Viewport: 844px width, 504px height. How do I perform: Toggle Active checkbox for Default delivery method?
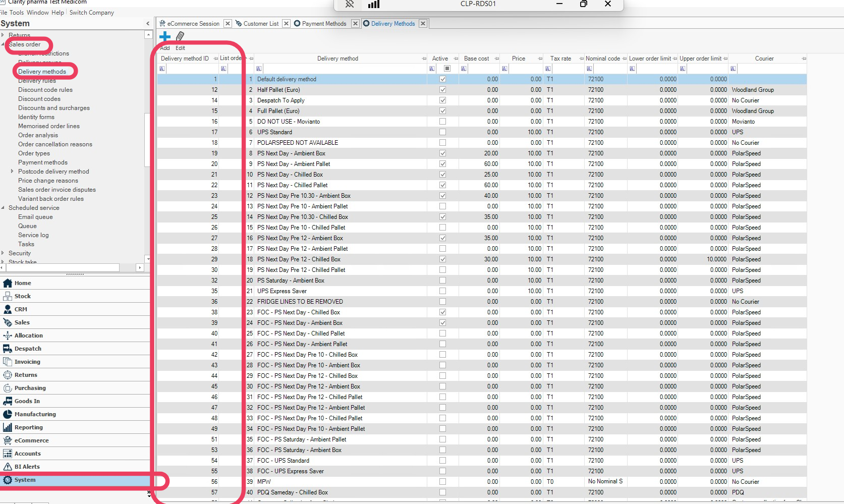pyautogui.click(x=442, y=79)
